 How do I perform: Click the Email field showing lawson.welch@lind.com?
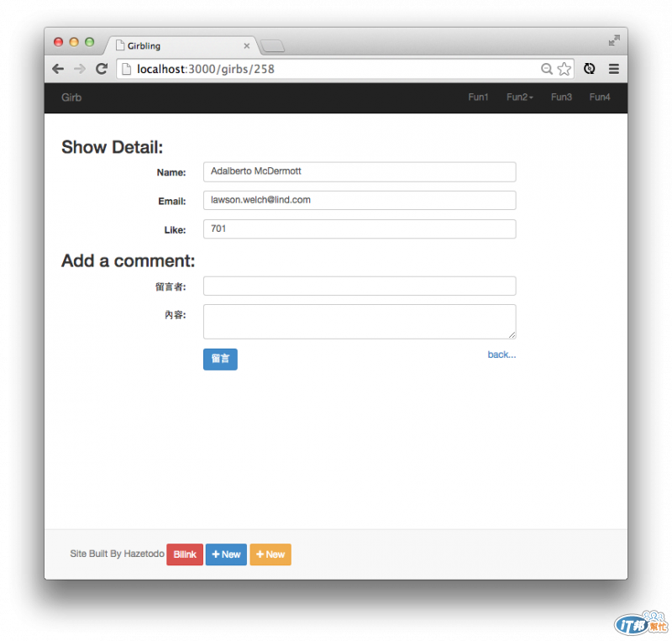pyautogui.click(x=360, y=200)
